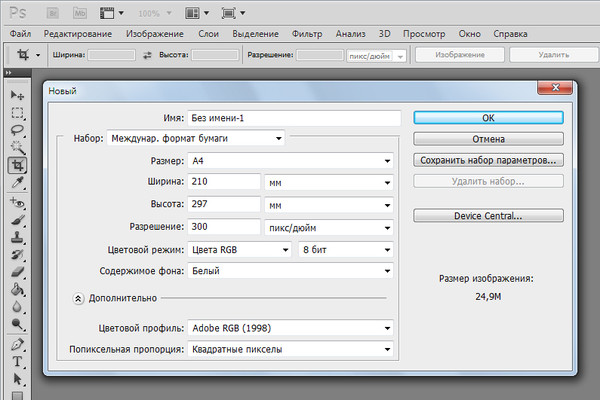Open the Редактирование menu
600x400 pixels.
[x=78, y=34]
